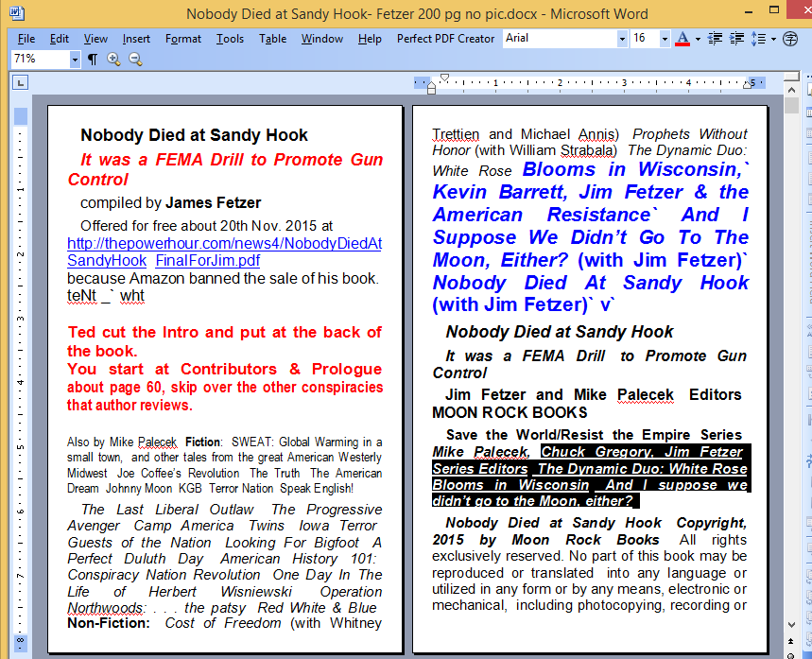Open the Help menu
812x659 pixels.
point(370,39)
